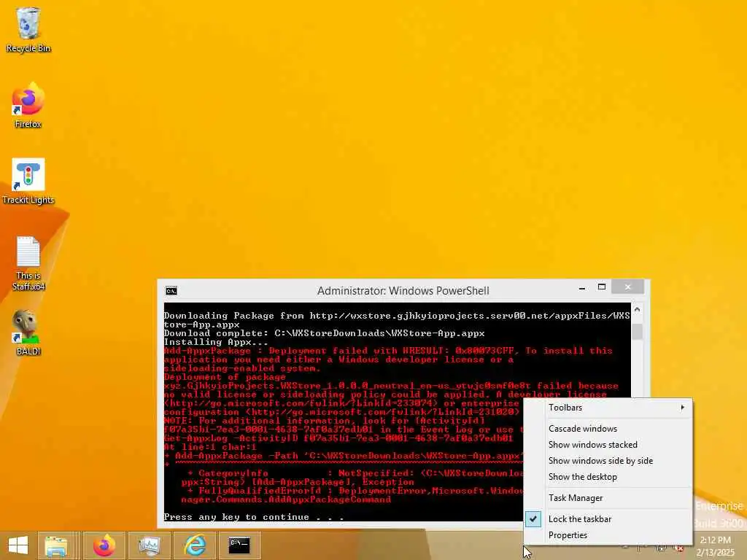Click the 'Download complete' output line
Image resolution: width=747 pixels, height=560 pixels.
(x=324, y=333)
